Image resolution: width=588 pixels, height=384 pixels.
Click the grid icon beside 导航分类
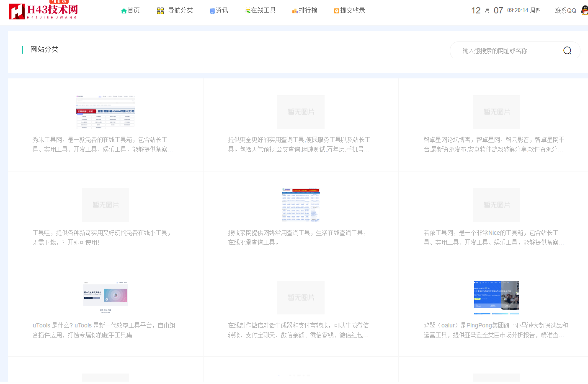click(x=160, y=11)
